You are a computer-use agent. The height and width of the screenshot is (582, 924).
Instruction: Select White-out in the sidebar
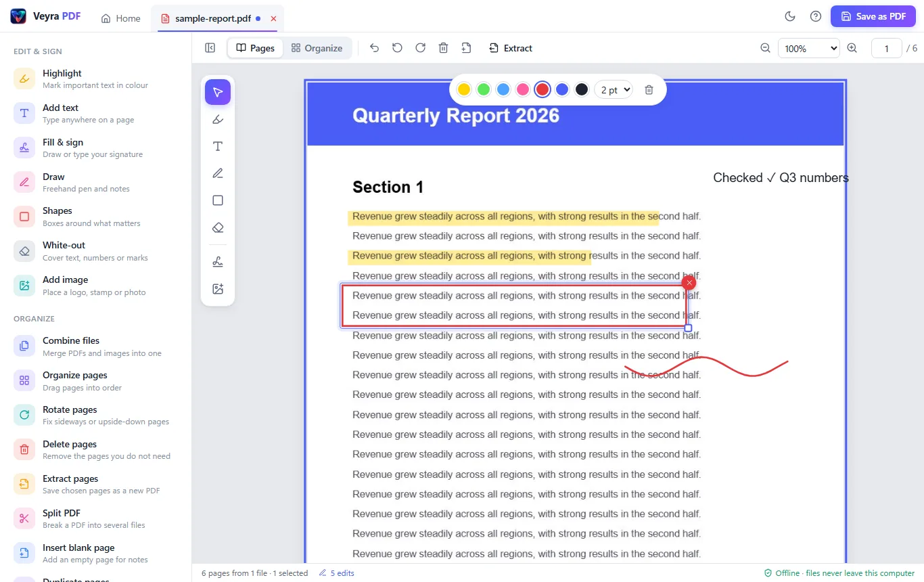95,251
